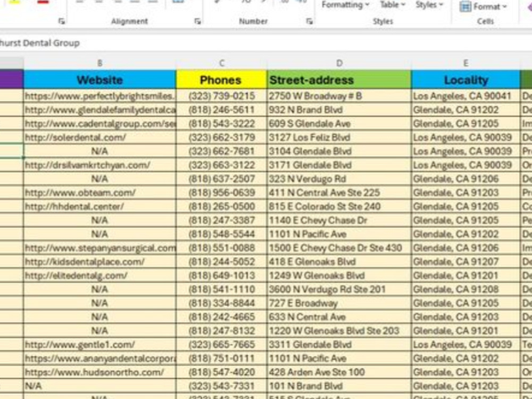Screen dimensions: 532x399
Task: Select phone cell (818) 244-5052
Action: pyautogui.click(x=221, y=262)
